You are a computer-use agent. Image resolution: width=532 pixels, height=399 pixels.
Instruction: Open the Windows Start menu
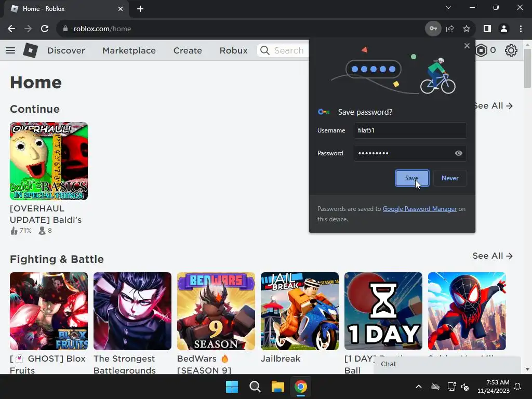click(232, 387)
